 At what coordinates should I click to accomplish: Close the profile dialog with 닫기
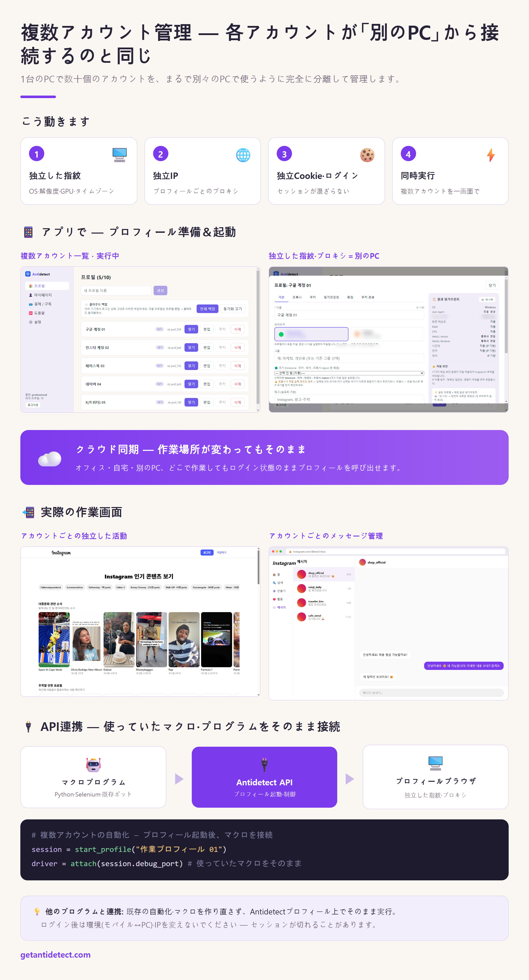click(492, 285)
